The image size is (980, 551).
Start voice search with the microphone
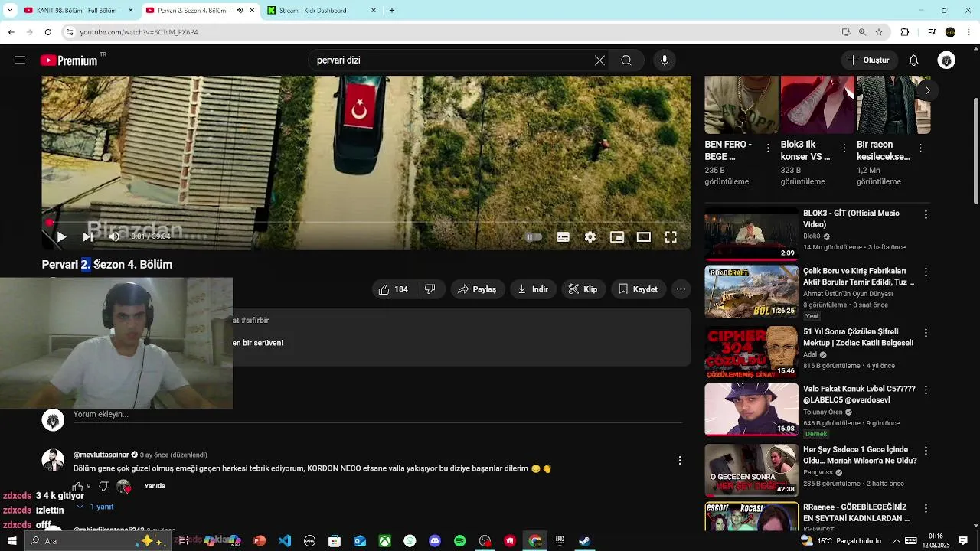click(665, 60)
